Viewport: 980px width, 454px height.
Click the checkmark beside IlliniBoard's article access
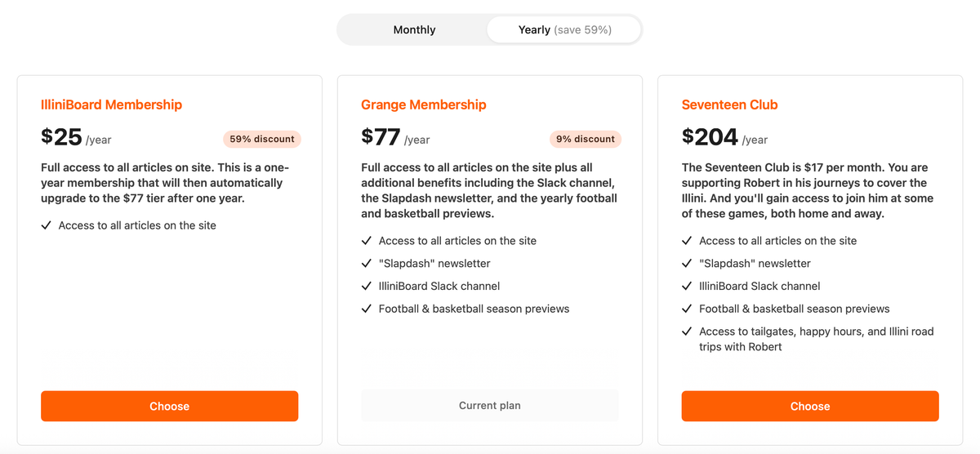(47, 225)
